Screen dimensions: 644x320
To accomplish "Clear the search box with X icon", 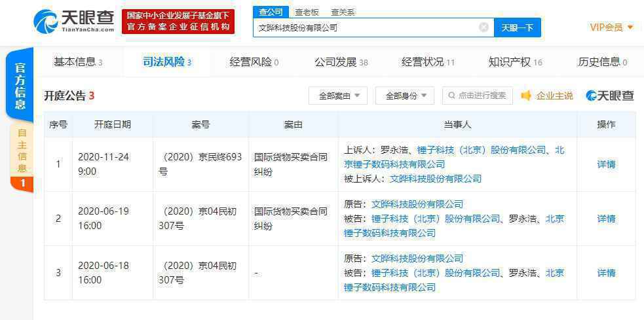I will tap(484, 27).
